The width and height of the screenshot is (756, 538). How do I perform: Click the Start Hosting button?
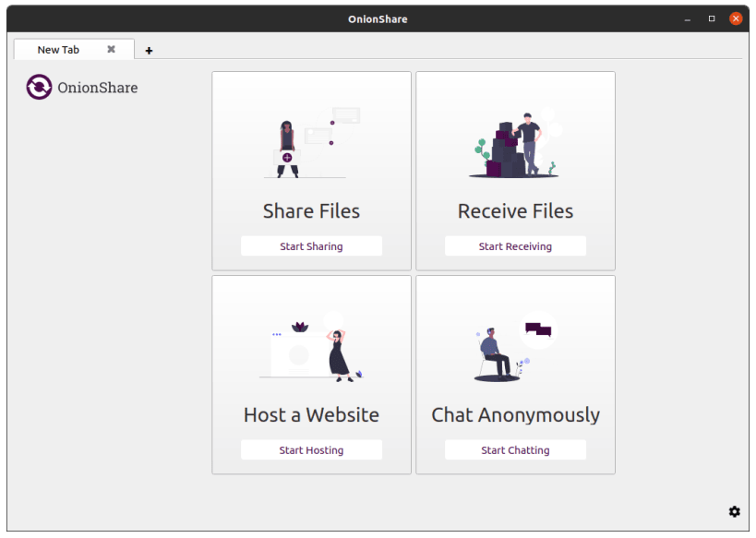[x=311, y=449]
